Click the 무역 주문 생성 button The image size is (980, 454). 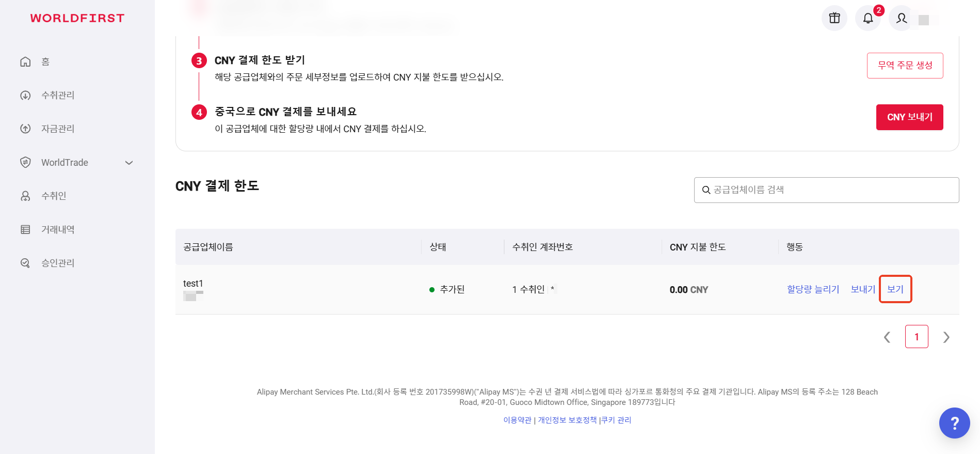(905, 66)
